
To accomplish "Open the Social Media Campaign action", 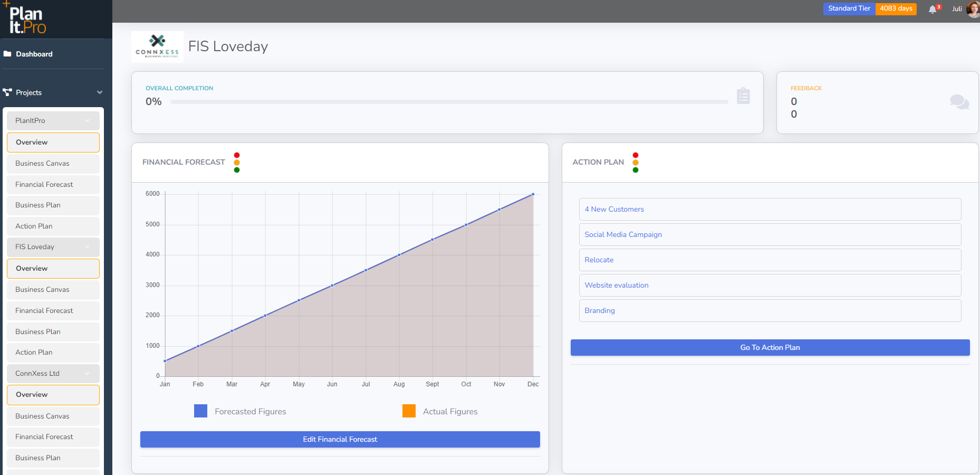I will point(770,234).
